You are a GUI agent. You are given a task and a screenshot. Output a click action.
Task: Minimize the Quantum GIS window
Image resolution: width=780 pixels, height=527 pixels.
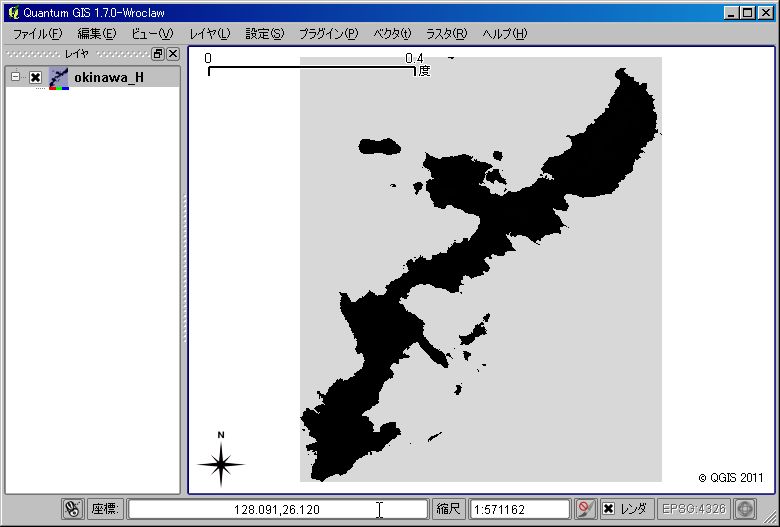tap(731, 13)
